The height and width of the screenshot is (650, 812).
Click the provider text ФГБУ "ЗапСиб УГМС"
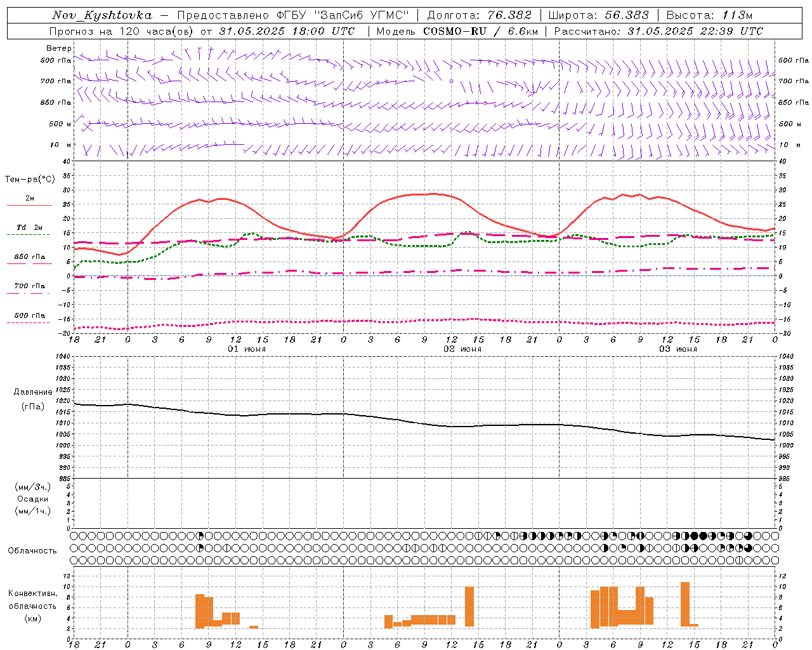[x=343, y=15]
